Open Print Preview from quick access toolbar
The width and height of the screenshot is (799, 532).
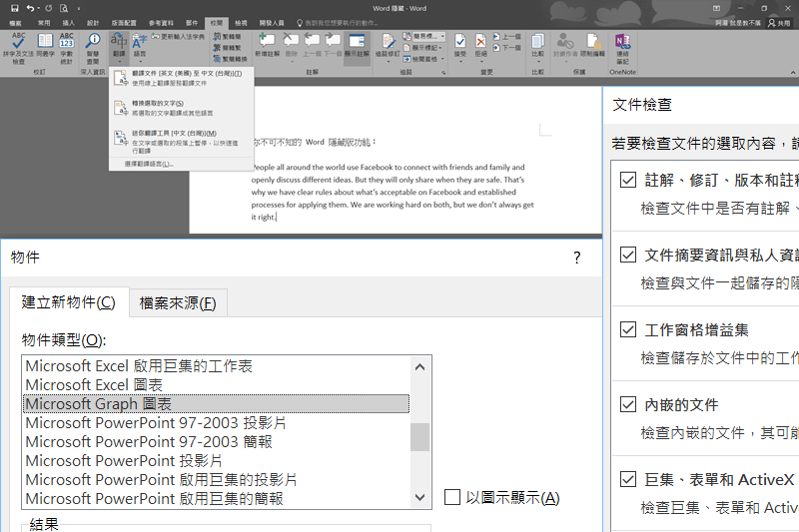click(64, 8)
